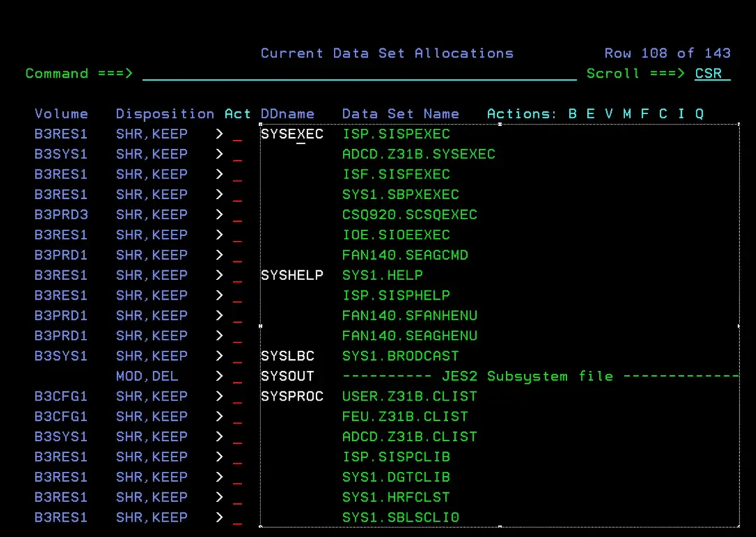Viewport: 756px width, 537px height.
Task: Select action letter E in Actions list
Action: click(591, 113)
